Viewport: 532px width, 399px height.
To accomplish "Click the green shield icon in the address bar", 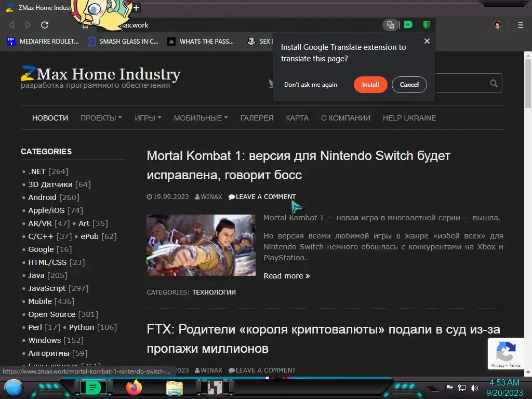I will point(427,24).
